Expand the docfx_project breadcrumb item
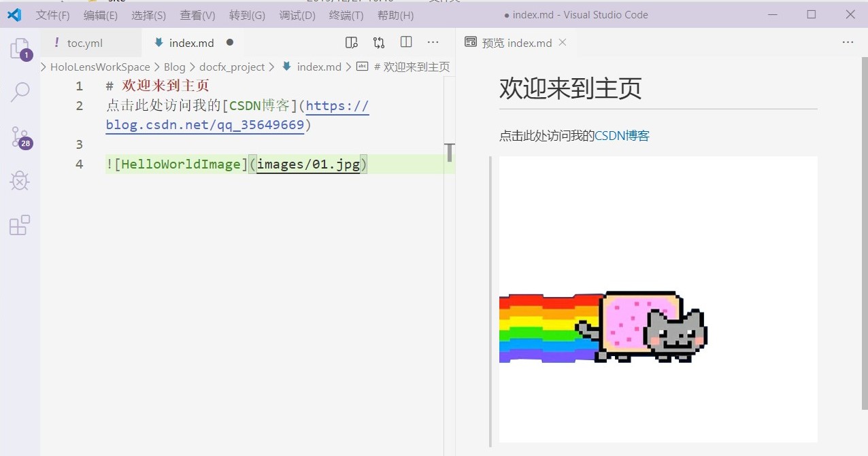This screenshot has width=868, height=456. [x=232, y=67]
